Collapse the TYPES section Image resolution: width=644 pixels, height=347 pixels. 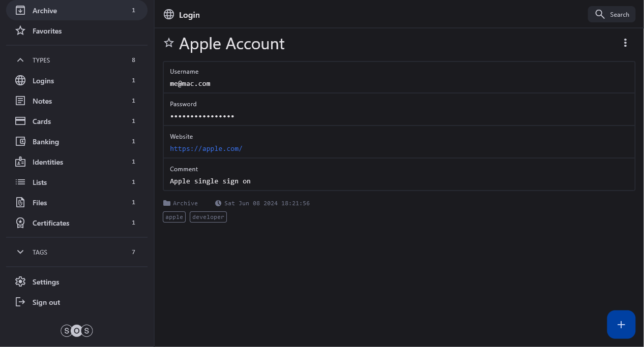[x=20, y=60]
